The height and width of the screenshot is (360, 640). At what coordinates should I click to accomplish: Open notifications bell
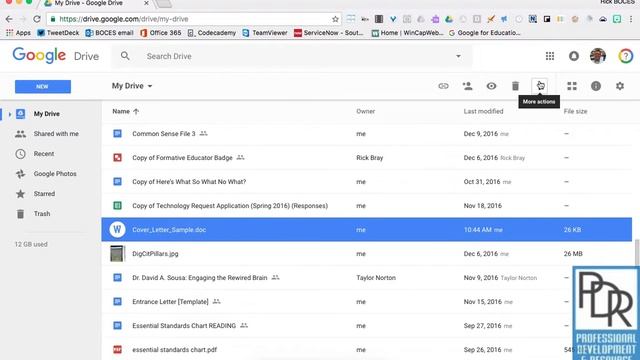click(574, 56)
